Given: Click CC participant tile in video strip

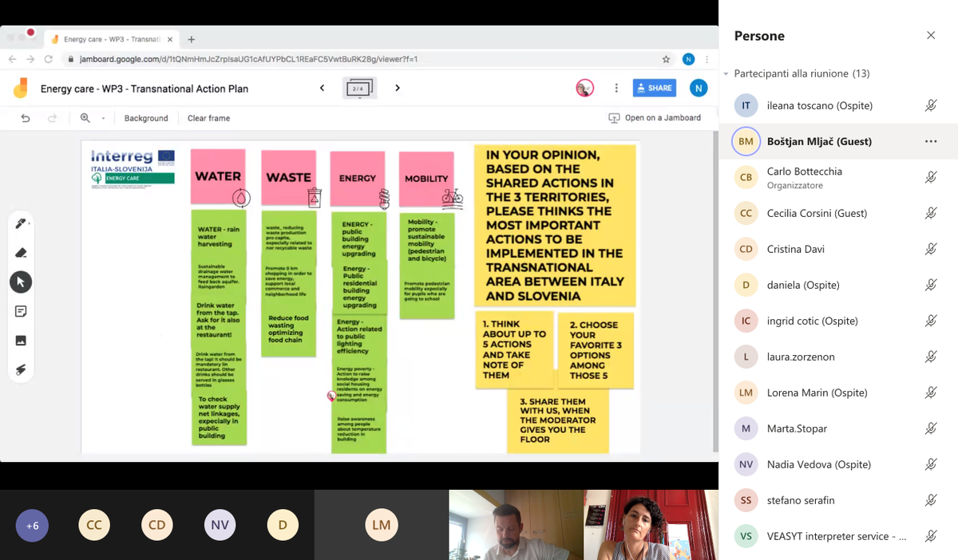Looking at the screenshot, I should point(94,525).
